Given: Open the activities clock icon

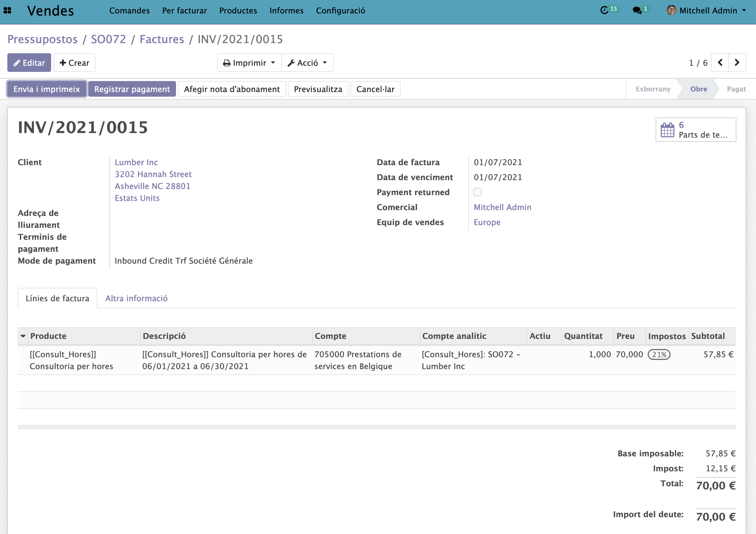Looking at the screenshot, I should coord(604,10).
